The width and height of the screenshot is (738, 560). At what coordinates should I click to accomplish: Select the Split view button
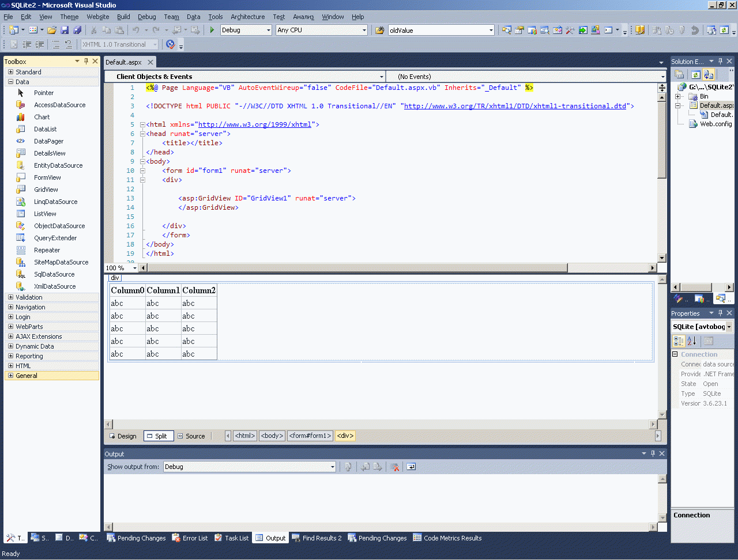(x=157, y=436)
